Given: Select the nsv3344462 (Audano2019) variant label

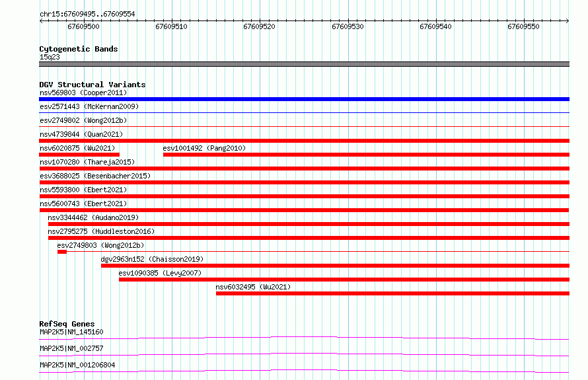Looking at the screenshot, I should (93, 217).
